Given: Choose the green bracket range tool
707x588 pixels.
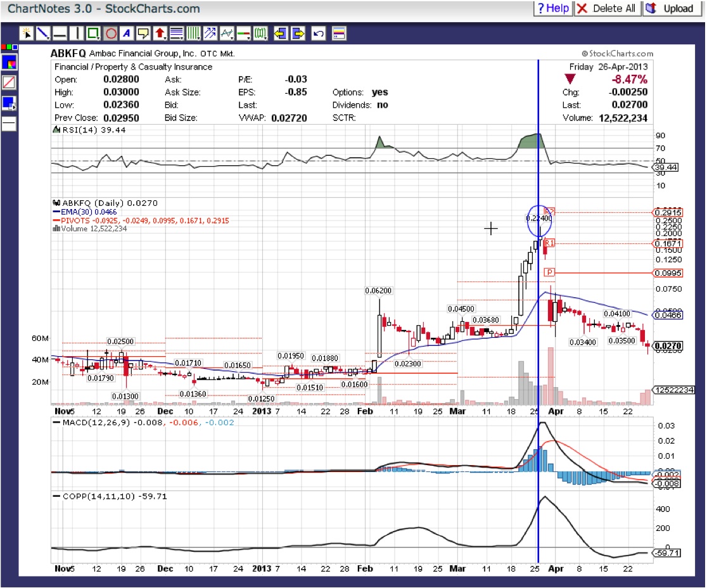Looking at the screenshot, I should (259, 34).
